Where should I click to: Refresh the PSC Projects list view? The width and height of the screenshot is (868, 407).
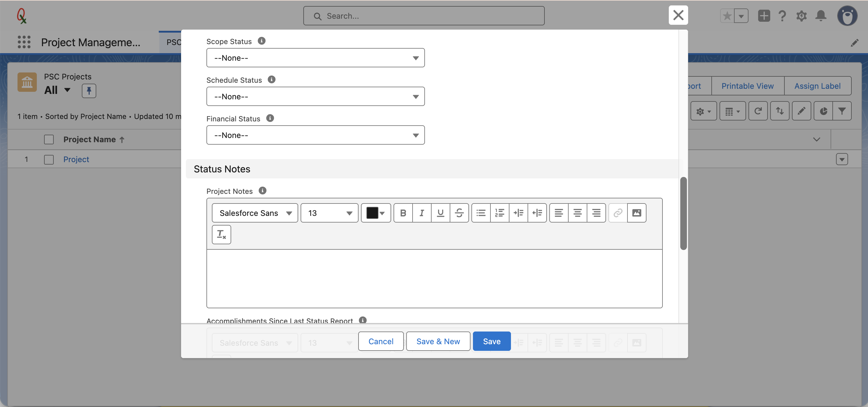tap(758, 111)
